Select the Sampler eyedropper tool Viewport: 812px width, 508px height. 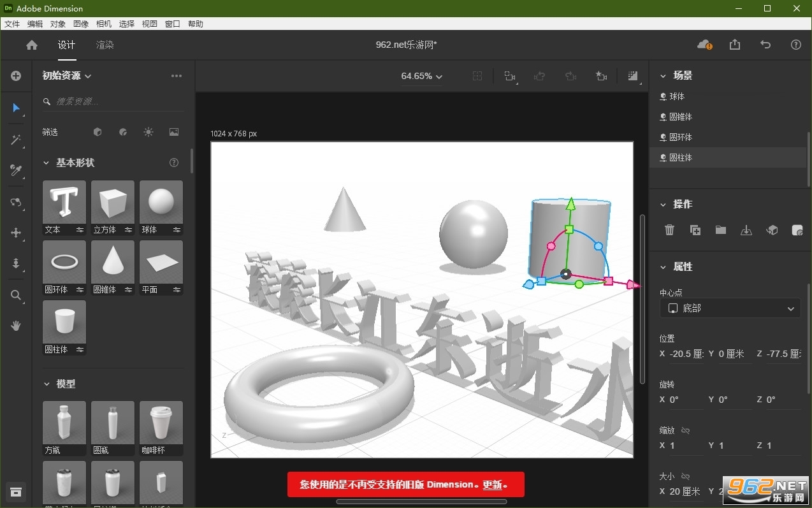pos(16,170)
